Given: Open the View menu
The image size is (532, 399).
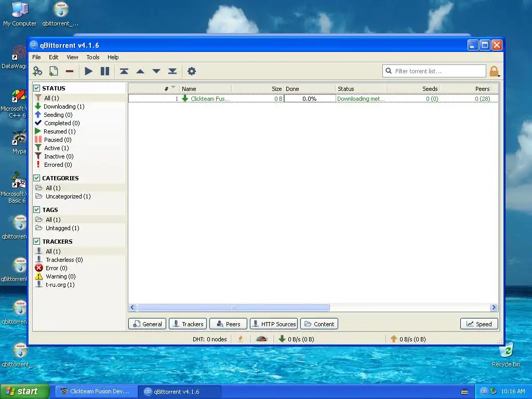Looking at the screenshot, I should (72, 57).
